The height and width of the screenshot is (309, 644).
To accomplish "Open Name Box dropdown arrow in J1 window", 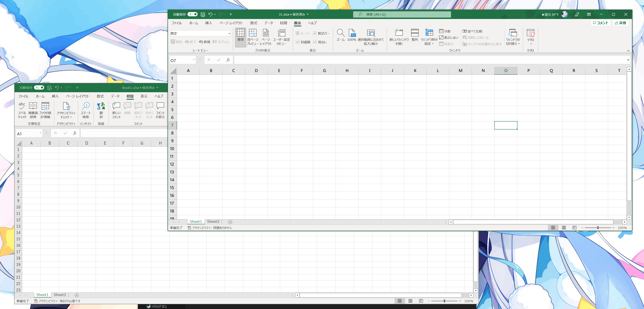I will click(194, 60).
